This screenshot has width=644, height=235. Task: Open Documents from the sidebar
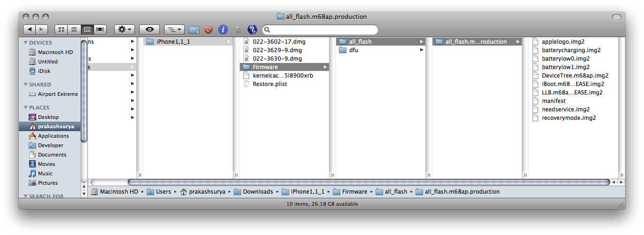47,155
